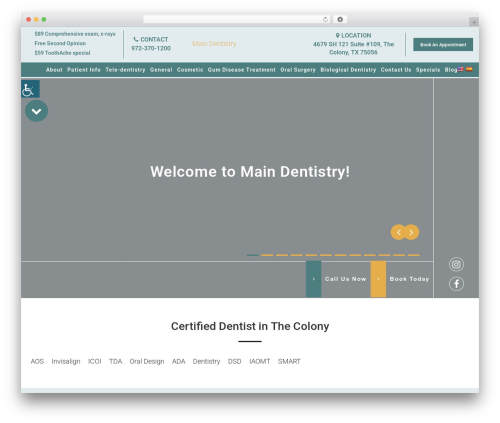Click the round teal down-chevron button
The image size is (500, 423).
[36, 111]
